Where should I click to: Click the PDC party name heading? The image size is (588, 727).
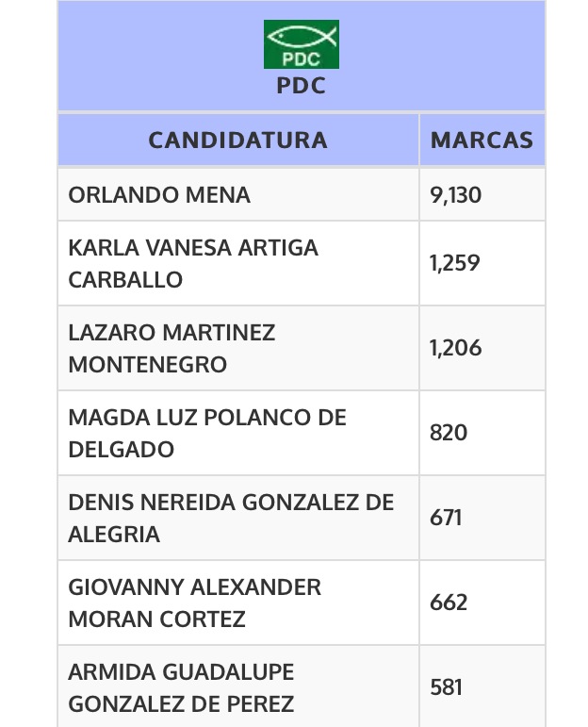point(302,86)
